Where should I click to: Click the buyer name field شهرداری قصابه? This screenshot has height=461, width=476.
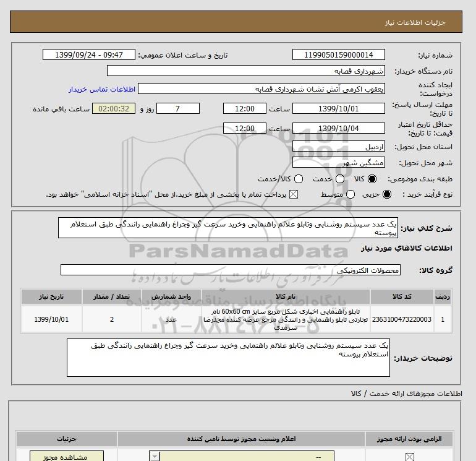(246, 71)
